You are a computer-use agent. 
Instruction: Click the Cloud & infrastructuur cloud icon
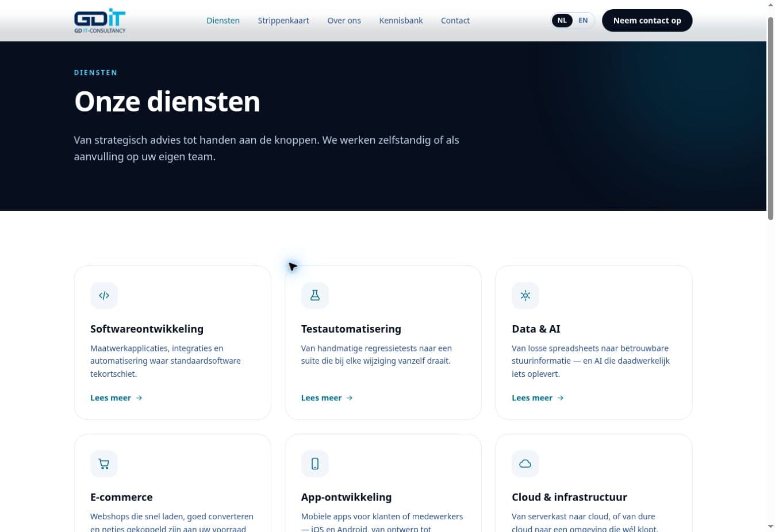click(x=525, y=464)
